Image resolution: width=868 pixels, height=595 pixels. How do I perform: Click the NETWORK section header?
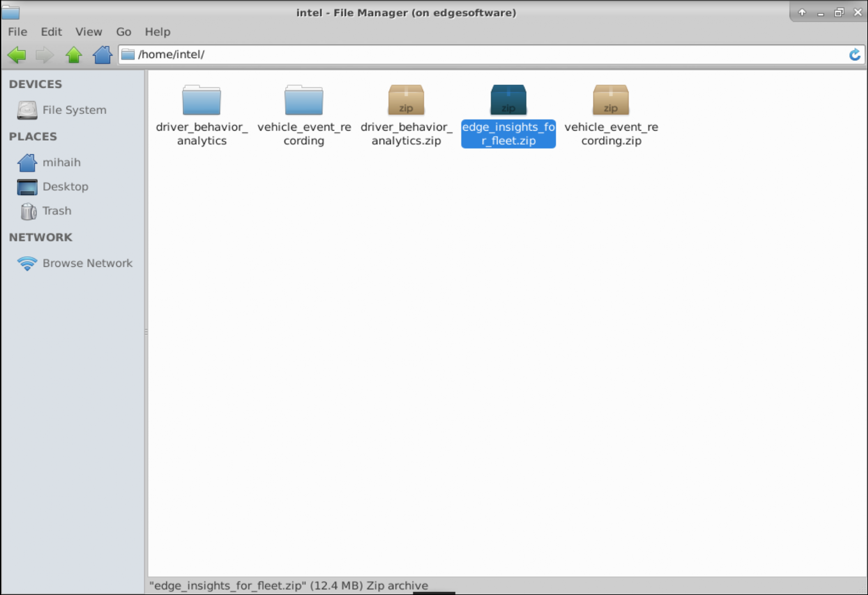(x=40, y=237)
